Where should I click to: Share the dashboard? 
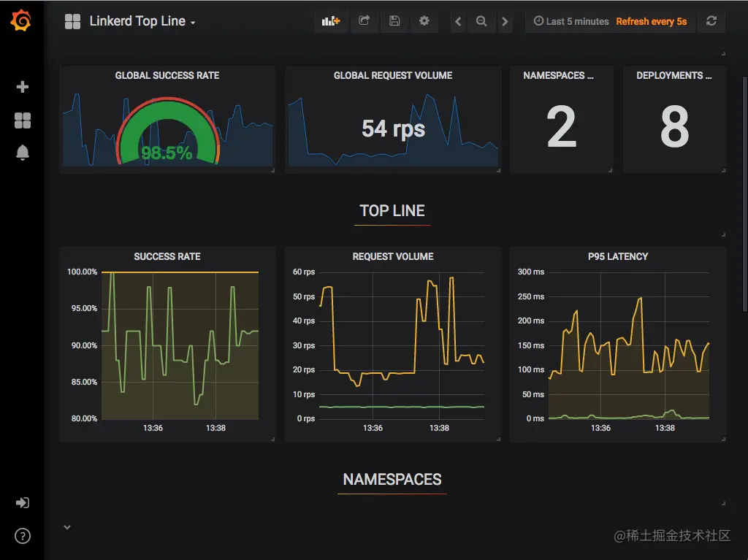(x=364, y=21)
